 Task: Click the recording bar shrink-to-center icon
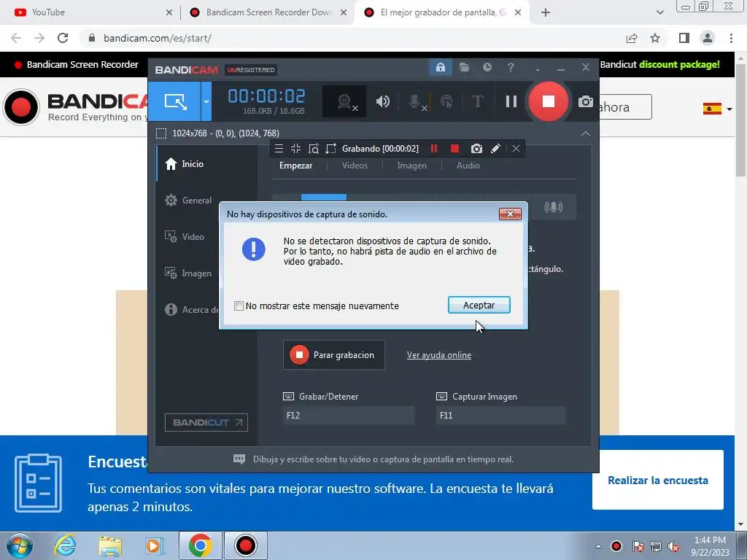[296, 149]
